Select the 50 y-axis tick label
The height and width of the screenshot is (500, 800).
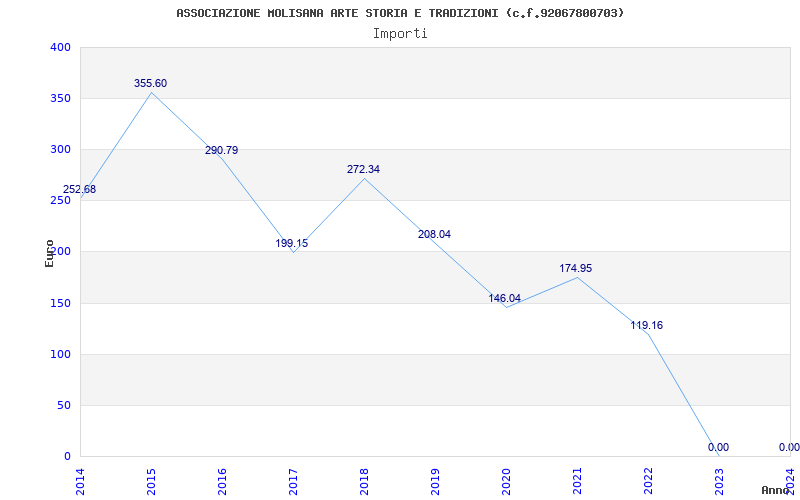(63, 406)
